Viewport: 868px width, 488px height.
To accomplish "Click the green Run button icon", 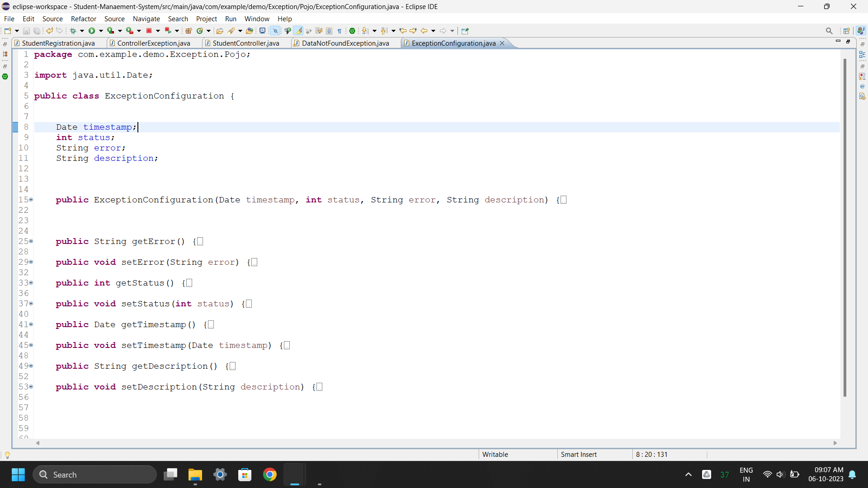I will 92,31.
